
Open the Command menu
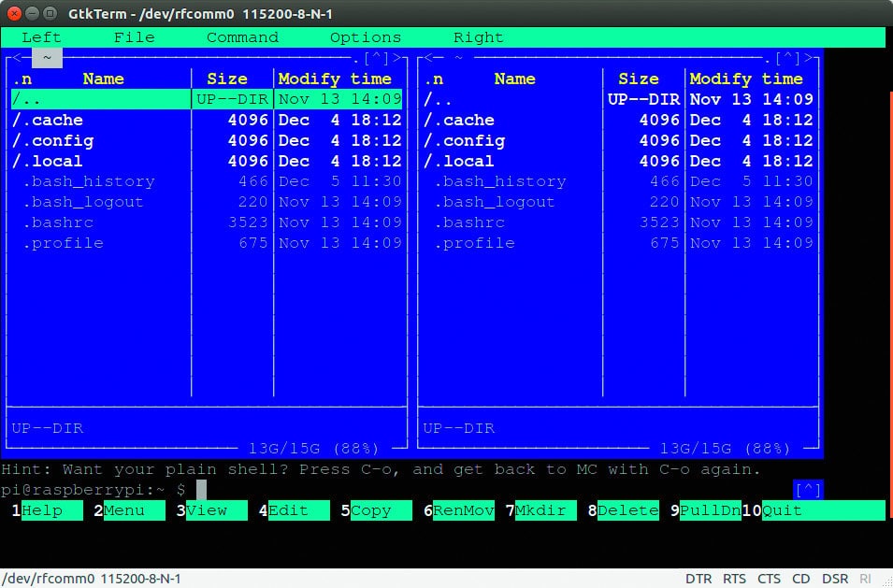click(x=241, y=36)
